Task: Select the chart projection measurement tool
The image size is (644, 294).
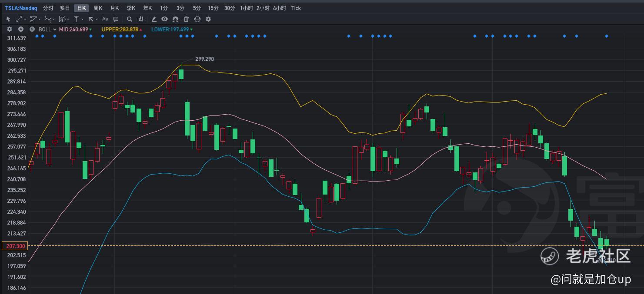Action: point(62,19)
